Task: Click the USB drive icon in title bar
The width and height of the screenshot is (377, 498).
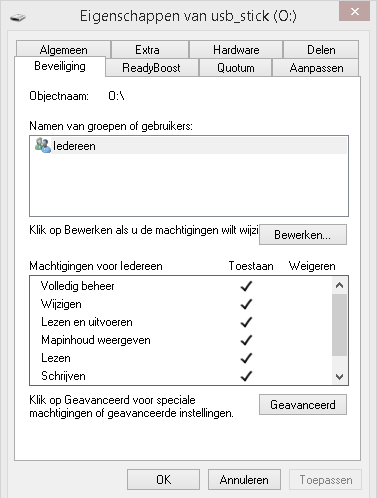Action: [x=18, y=17]
